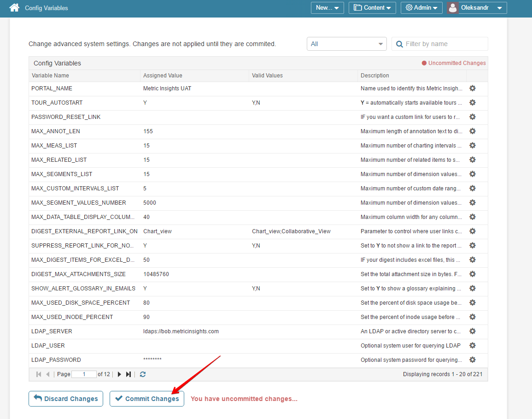Click gear icon for LDAP_SERVER variable
The width and height of the screenshot is (532, 419).
[x=472, y=331]
